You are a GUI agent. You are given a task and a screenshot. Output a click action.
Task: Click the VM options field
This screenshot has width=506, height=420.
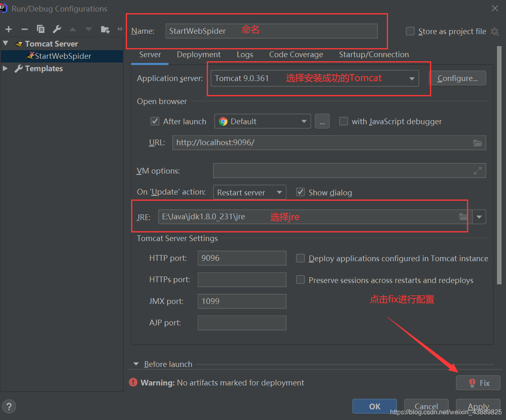[x=349, y=171]
